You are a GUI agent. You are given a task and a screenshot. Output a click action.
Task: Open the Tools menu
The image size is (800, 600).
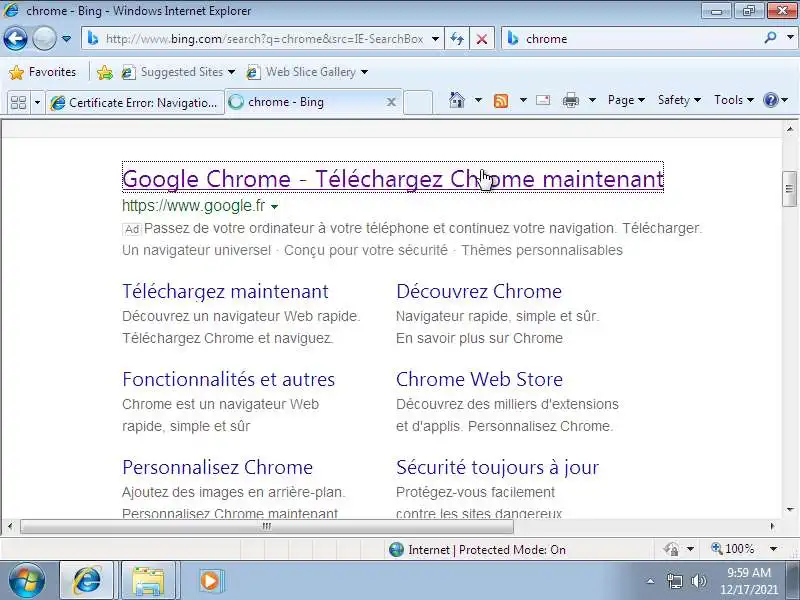[734, 100]
